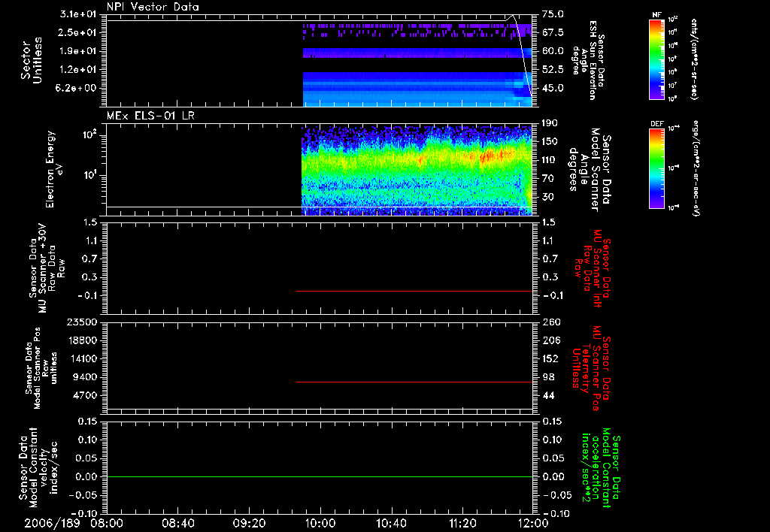
Task: Click the green constant velocity line
Action: [319, 476]
